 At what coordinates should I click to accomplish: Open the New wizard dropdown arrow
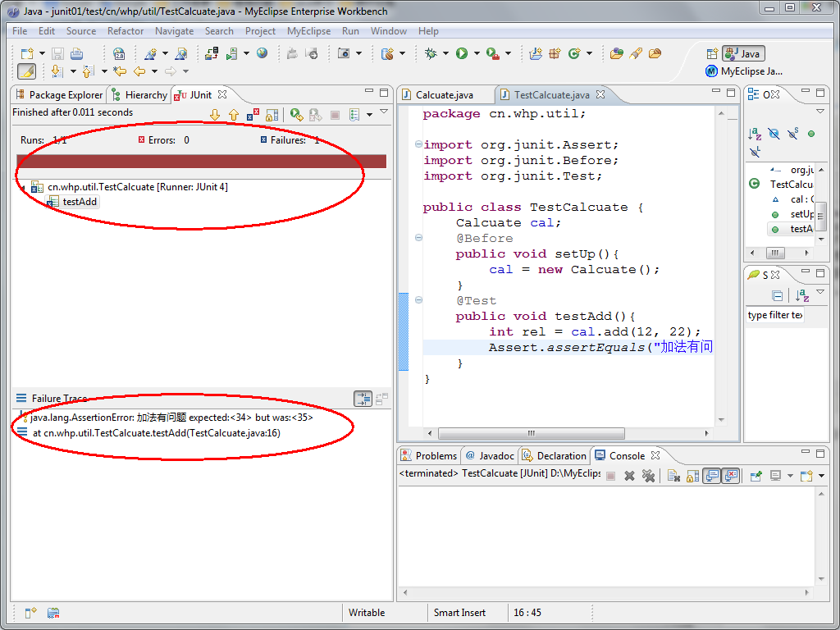(41, 53)
